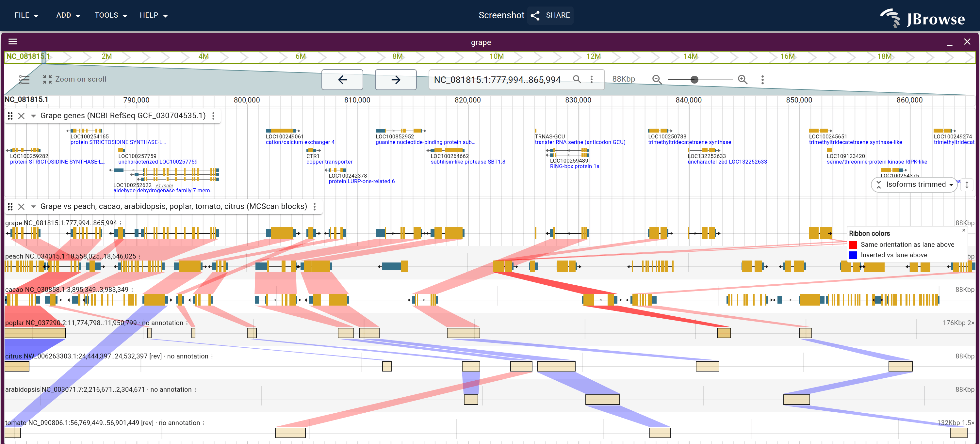
Task: Click gene label LOC100852952
Action: click(x=395, y=136)
